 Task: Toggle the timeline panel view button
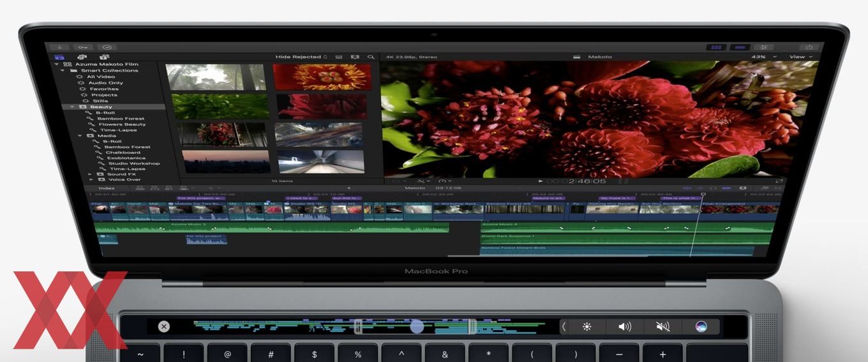(740, 47)
